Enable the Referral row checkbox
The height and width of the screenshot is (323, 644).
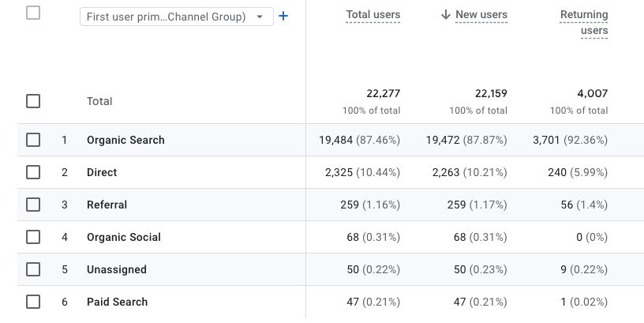(33, 205)
